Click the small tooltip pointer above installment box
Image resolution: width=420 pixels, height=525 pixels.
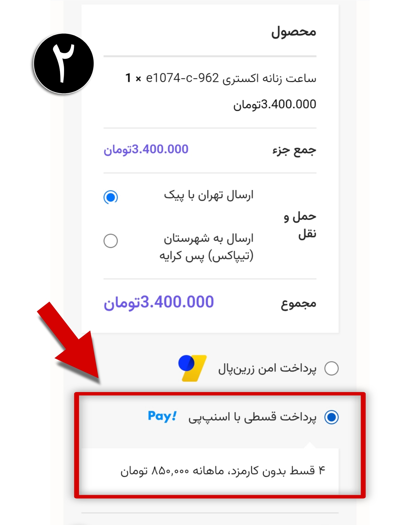point(310,445)
